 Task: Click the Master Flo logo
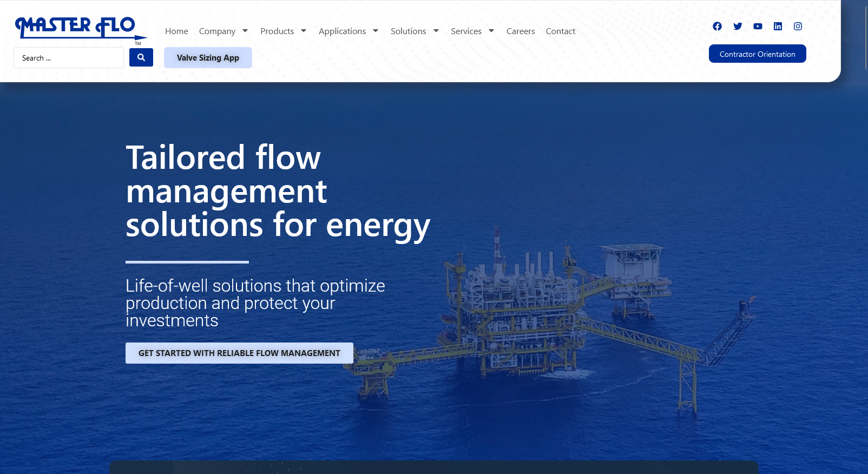point(80,27)
